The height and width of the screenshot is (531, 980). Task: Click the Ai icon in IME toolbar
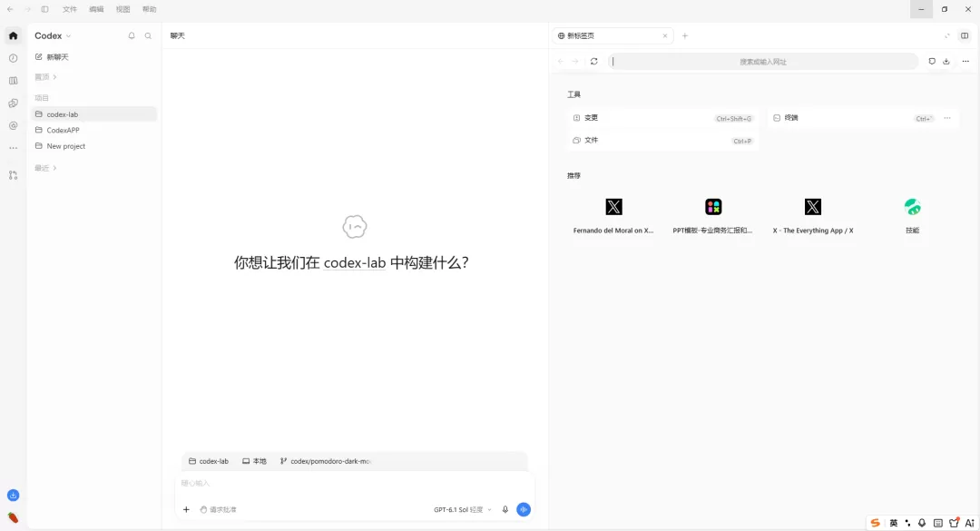(x=969, y=523)
